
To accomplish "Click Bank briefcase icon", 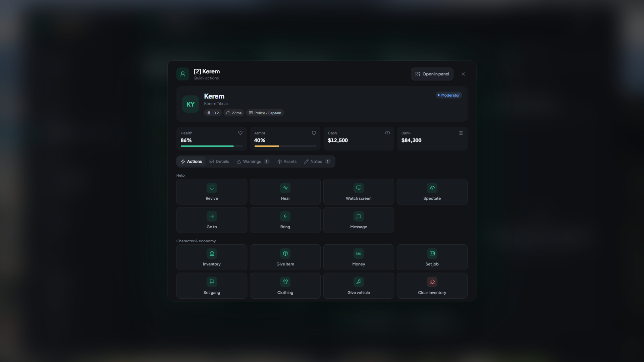I will (461, 133).
